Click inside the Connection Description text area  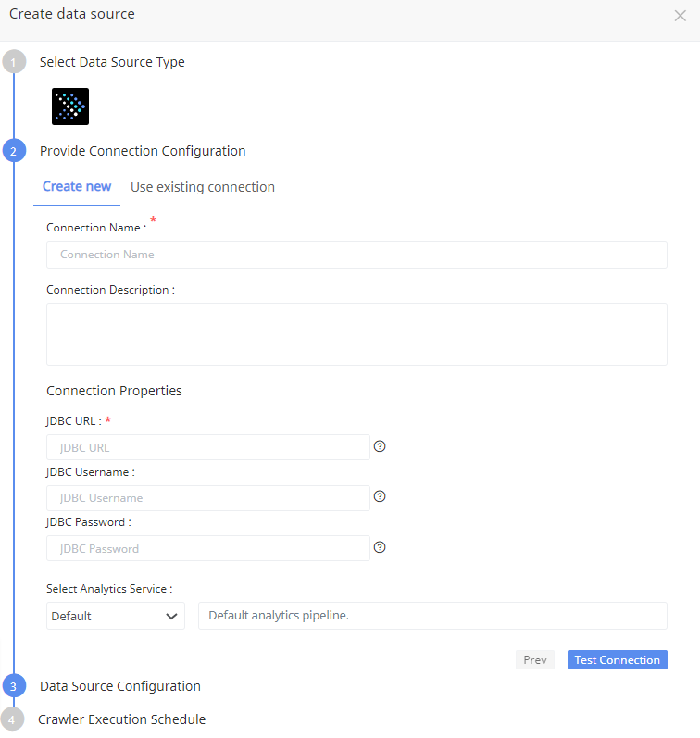point(356,334)
